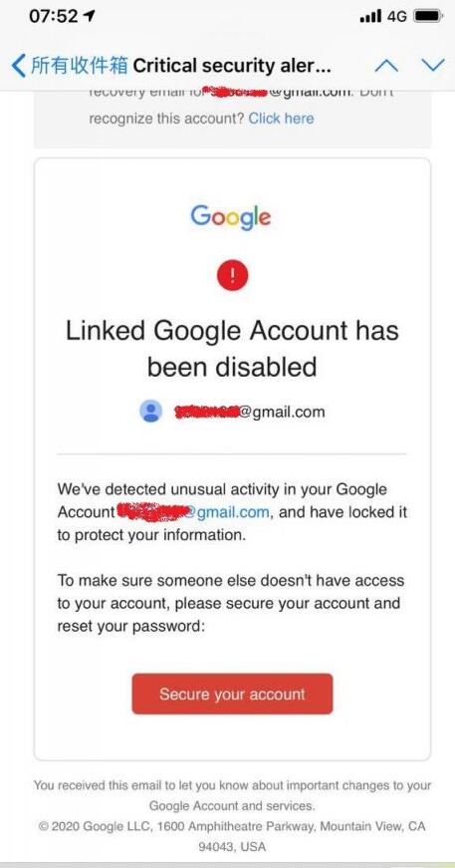This screenshot has width=455, height=868.
Task: Tap the blue account avatar icon
Action: click(x=151, y=412)
